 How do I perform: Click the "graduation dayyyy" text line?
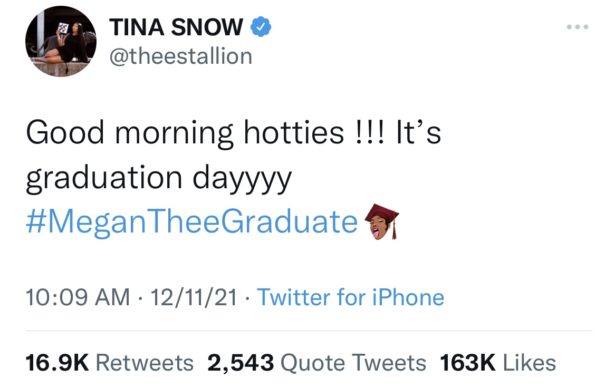pyautogui.click(x=159, y=179)
